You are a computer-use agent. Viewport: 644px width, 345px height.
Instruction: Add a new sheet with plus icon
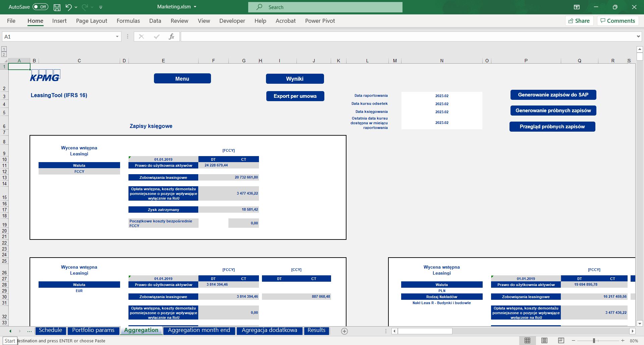(344, 331)
